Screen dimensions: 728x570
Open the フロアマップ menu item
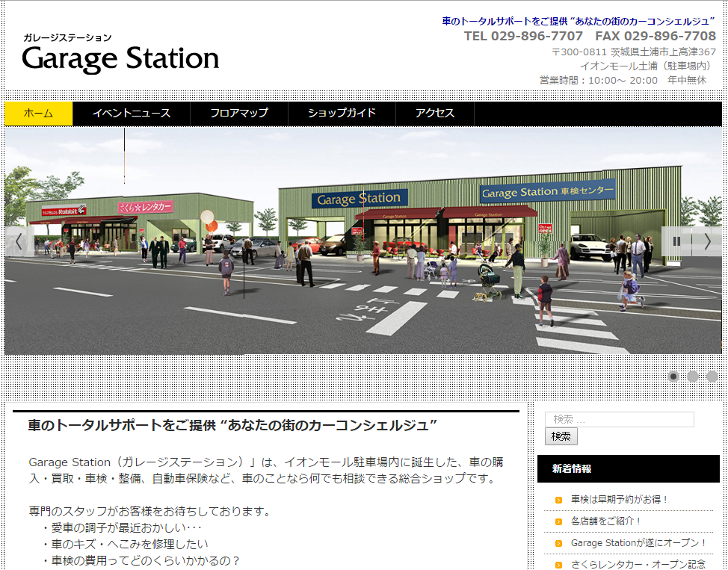[239, 114]
